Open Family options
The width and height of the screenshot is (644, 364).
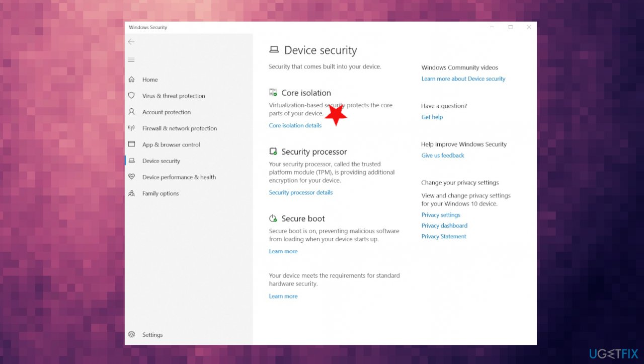pyautogui.click(x=160, y=193)
